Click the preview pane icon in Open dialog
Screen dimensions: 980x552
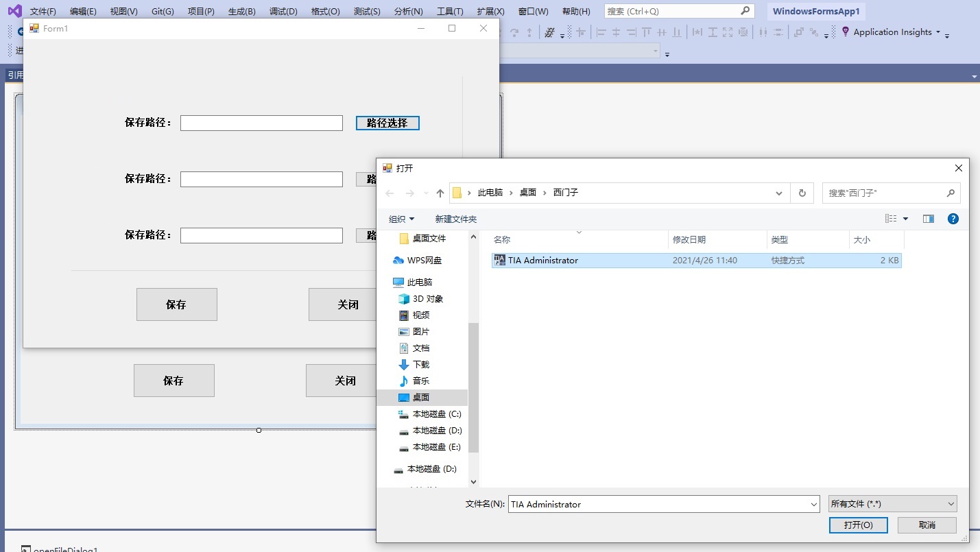click(929, 219)
